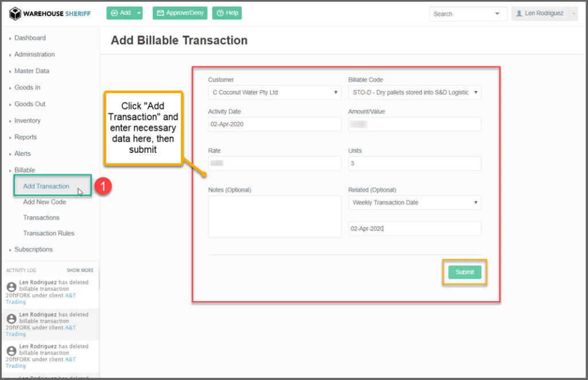Image resolution: width=588 pixels, height=380 pixels.
Task: Click the Help question mark button
Action: [227, 13]
